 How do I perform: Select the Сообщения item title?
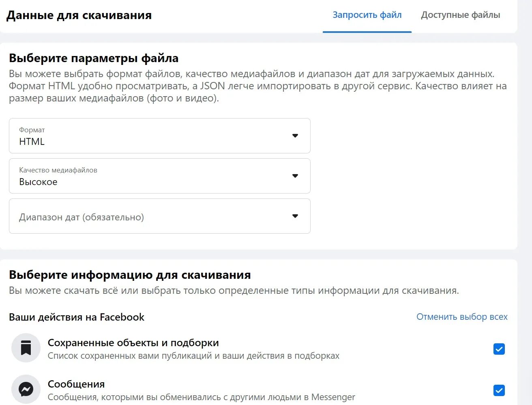coord(76,384)
